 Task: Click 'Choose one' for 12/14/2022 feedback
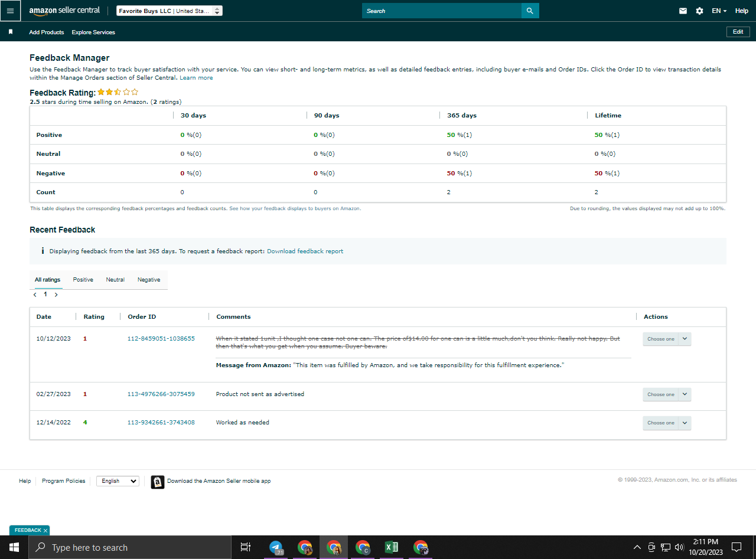click(x=660, y=423)
